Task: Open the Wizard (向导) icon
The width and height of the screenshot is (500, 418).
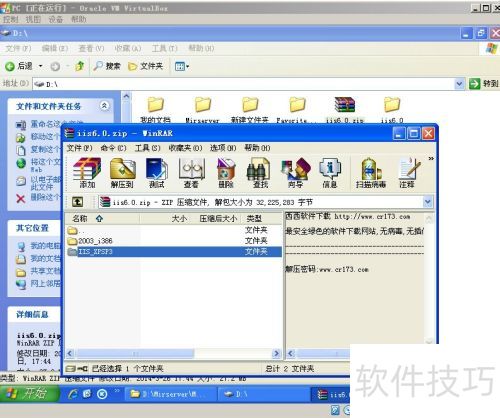Action: (x=295, y=173)
